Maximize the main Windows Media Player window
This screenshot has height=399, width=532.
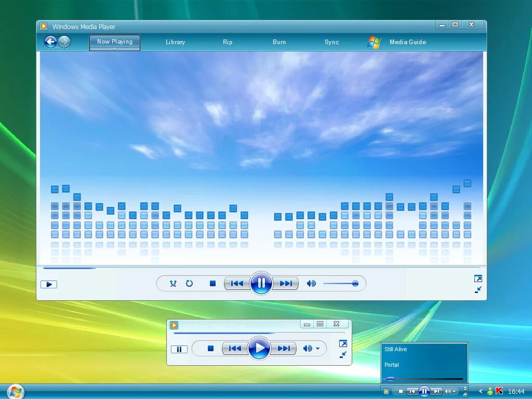click(x=455, y=24)
